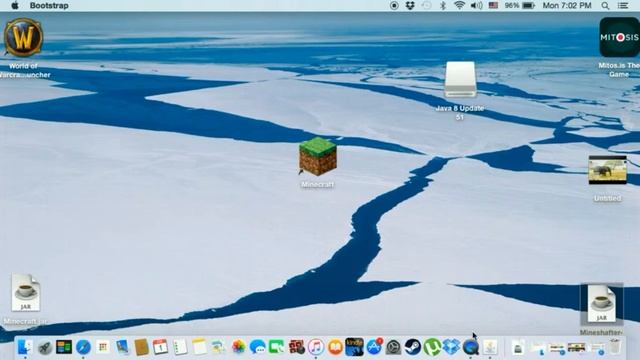Screen dimensions: 640x360
Task: Open the 96% battery status menu
Action: tap(520, 6)
